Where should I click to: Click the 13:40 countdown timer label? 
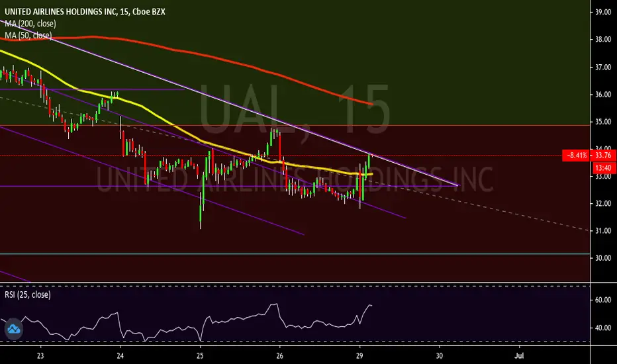603,168
